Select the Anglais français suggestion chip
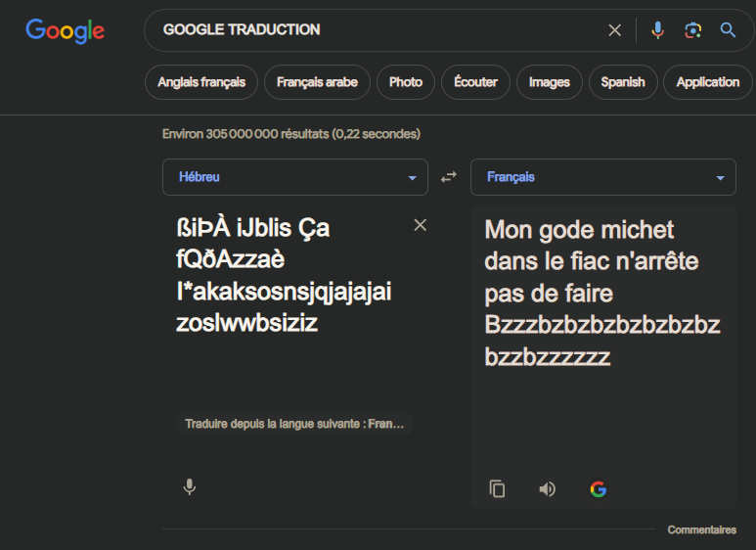Screen dimensions: 756x550 click(201, 82)
